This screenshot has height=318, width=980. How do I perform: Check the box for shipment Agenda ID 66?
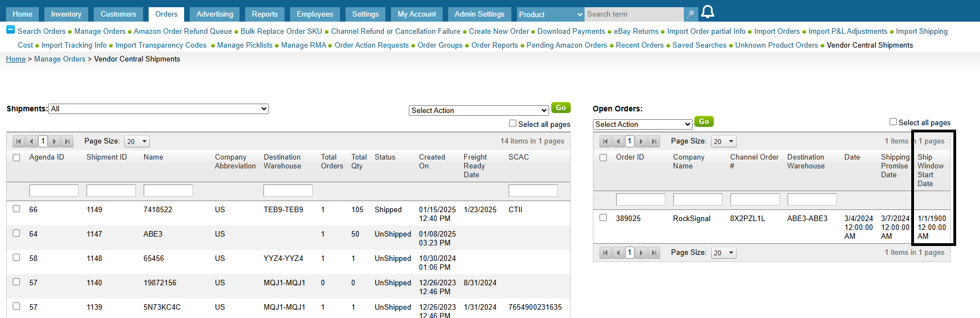[x=17, y=209]
